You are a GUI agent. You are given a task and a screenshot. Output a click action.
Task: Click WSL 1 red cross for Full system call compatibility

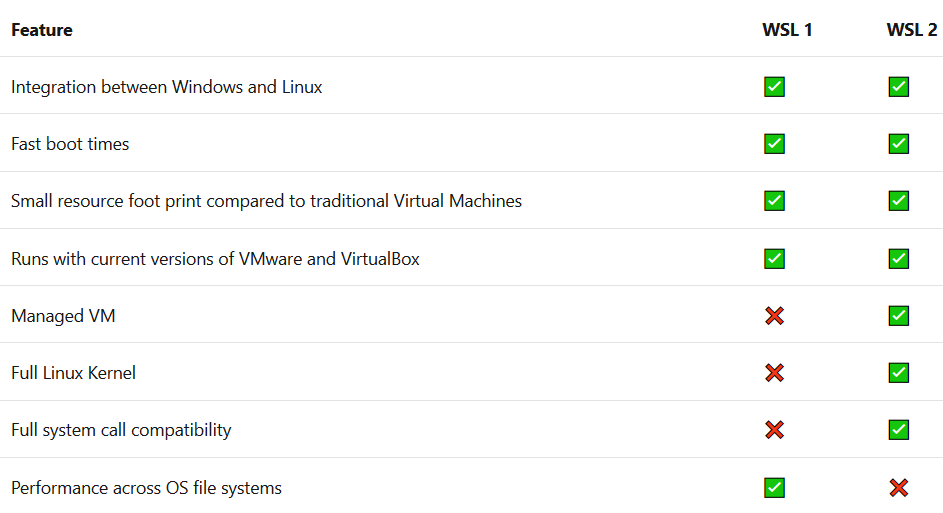click(x=774, y=430)
